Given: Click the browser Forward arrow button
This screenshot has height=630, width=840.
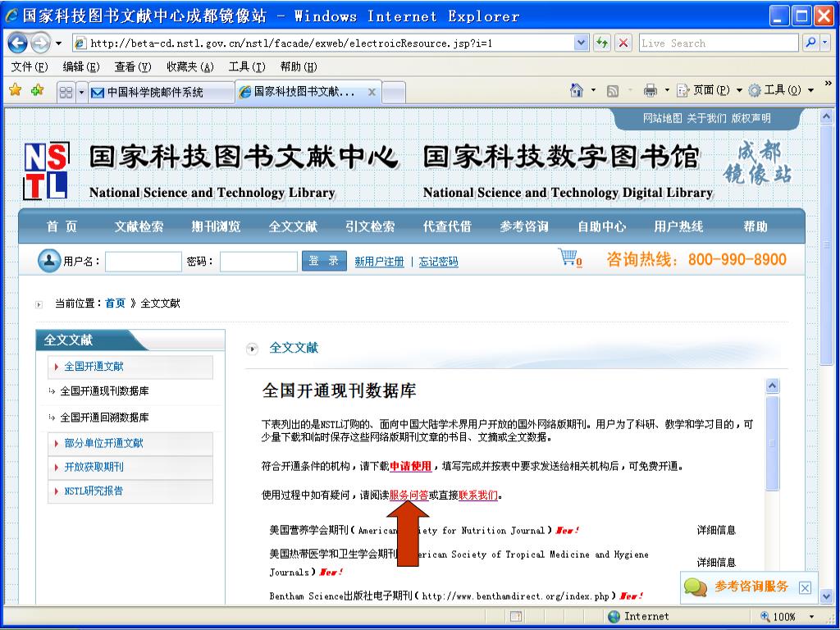Looking at the screenshot, I should (40, 43).
